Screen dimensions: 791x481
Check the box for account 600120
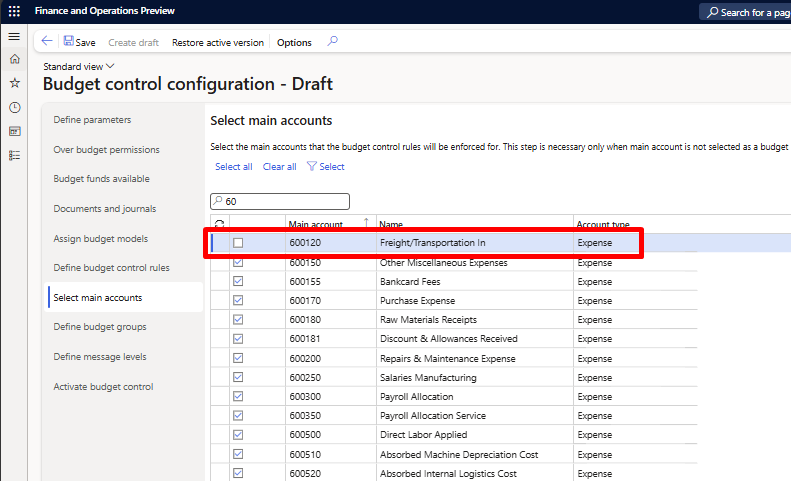(x=238, y=243)
